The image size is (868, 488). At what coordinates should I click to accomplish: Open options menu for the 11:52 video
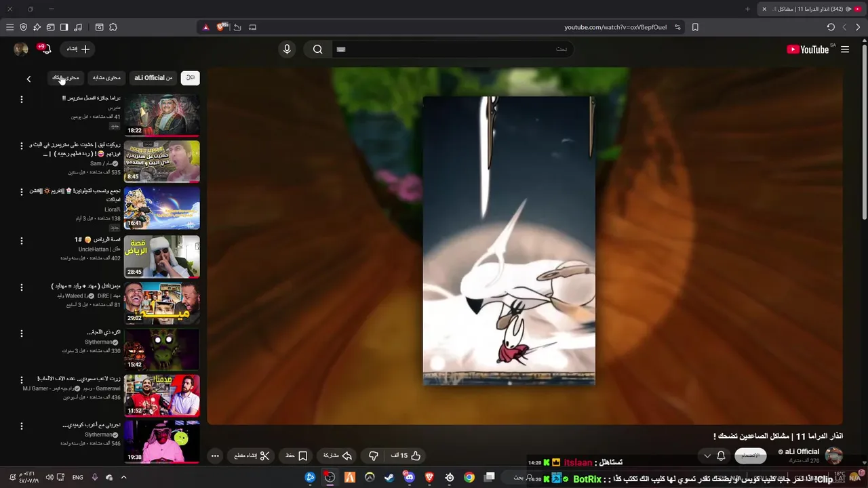(x=21, y=380)
